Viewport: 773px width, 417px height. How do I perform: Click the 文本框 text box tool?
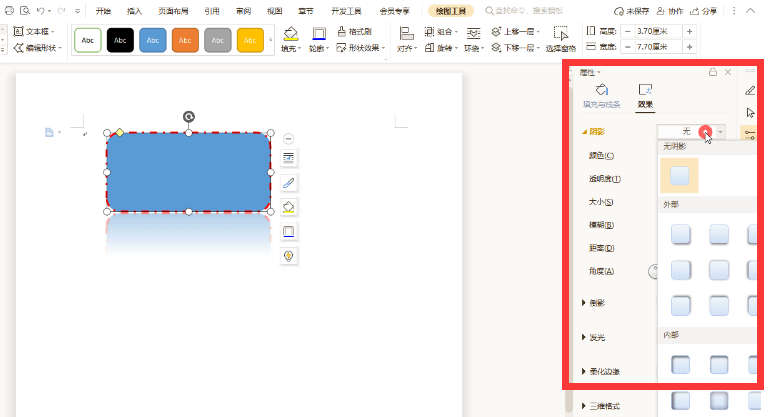point(37,32)
